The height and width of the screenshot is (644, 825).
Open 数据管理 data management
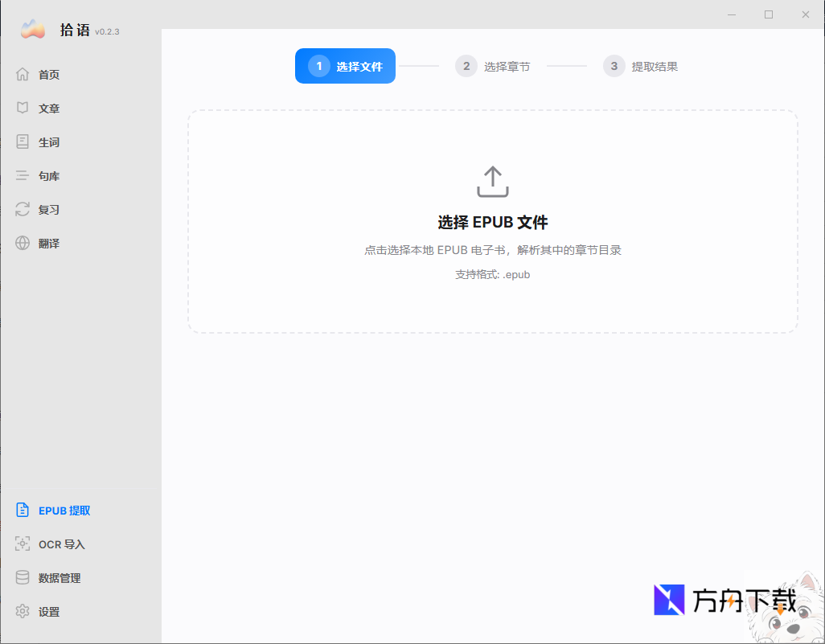point(57,577)
